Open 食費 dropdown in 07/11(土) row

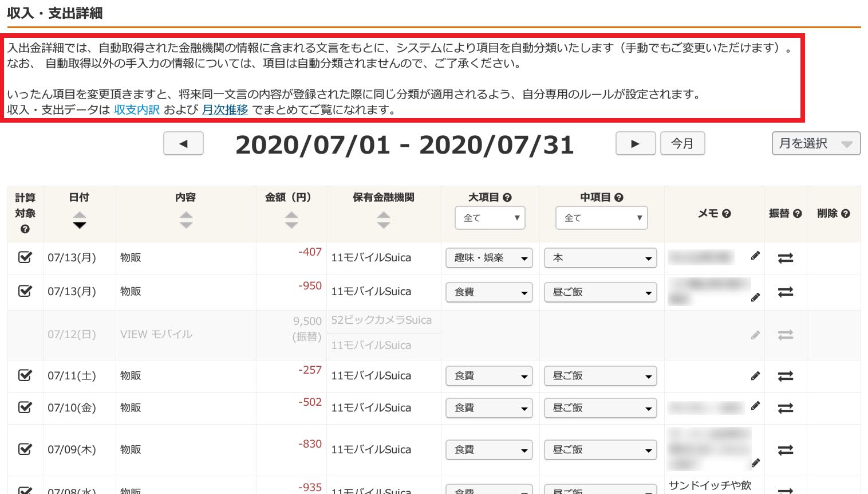pos(489,376)
